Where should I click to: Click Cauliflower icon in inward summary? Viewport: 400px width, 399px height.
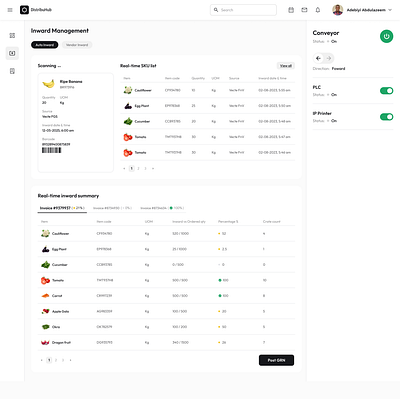pos(45,233)
